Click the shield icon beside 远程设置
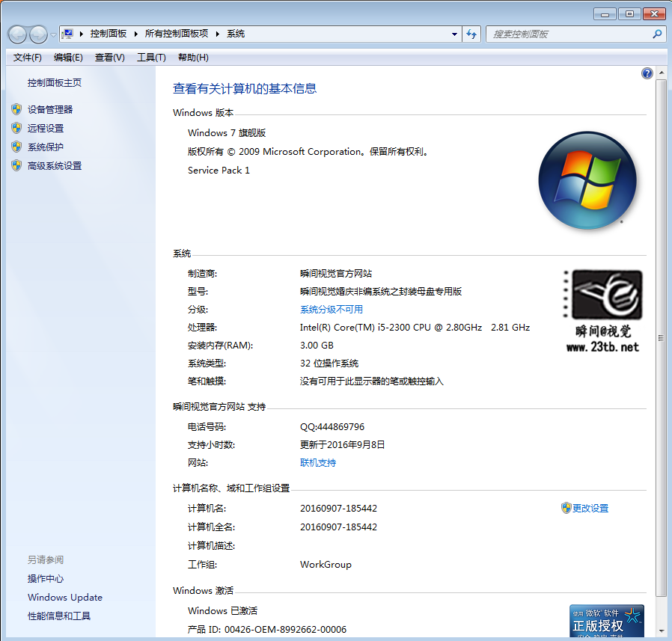This screenshot has width=672, height=641. tap(16, 128)
